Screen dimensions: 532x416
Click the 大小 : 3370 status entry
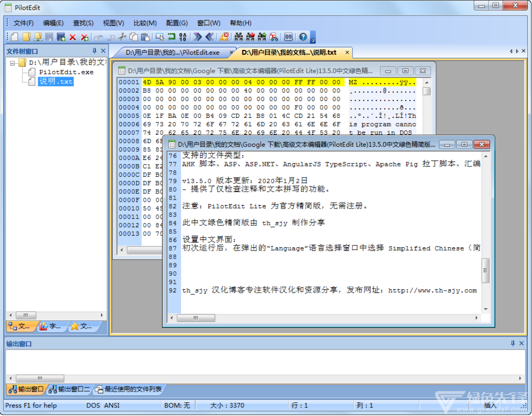pos(227,406)
